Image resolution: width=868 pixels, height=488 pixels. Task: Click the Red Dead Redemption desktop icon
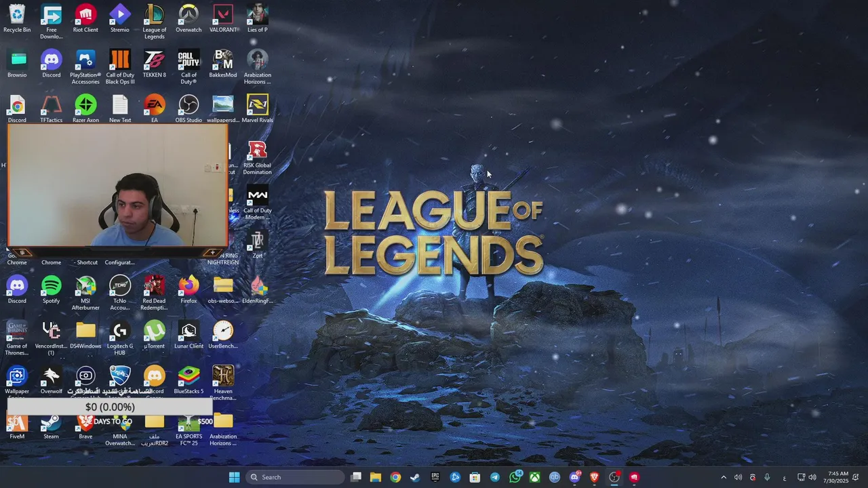(x=154, y=293)
